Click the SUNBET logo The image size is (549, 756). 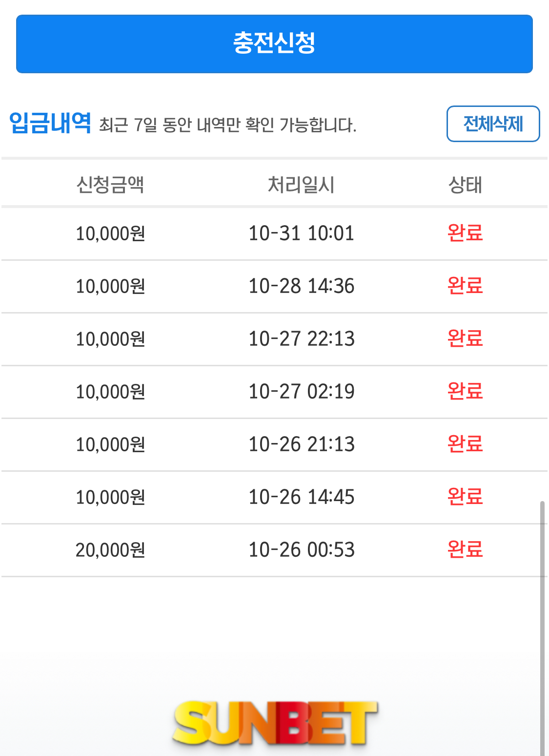pos(275,723)
